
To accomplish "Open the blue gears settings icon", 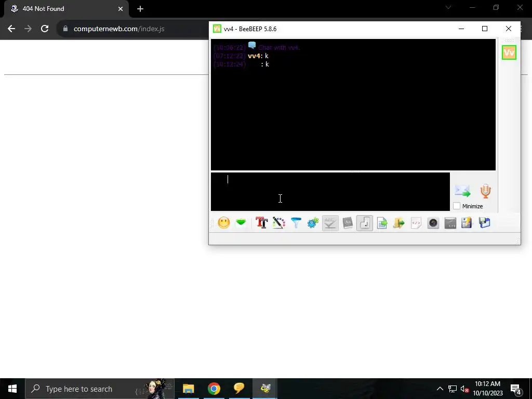I will coord(313,223).
